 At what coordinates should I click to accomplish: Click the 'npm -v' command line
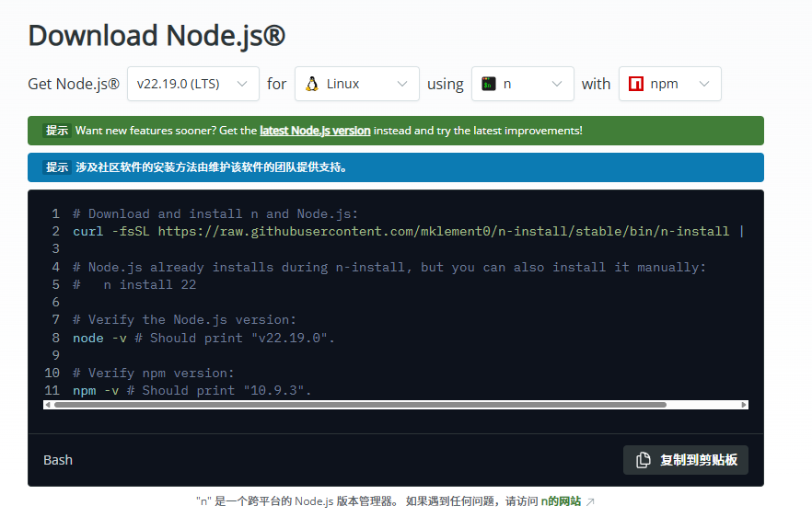(x=192, y=390)
